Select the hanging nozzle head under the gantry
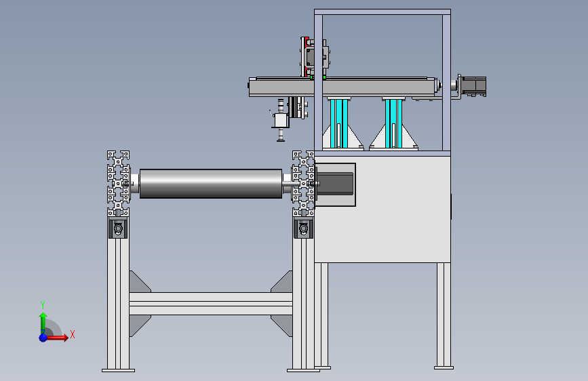 tap(281, 121)
